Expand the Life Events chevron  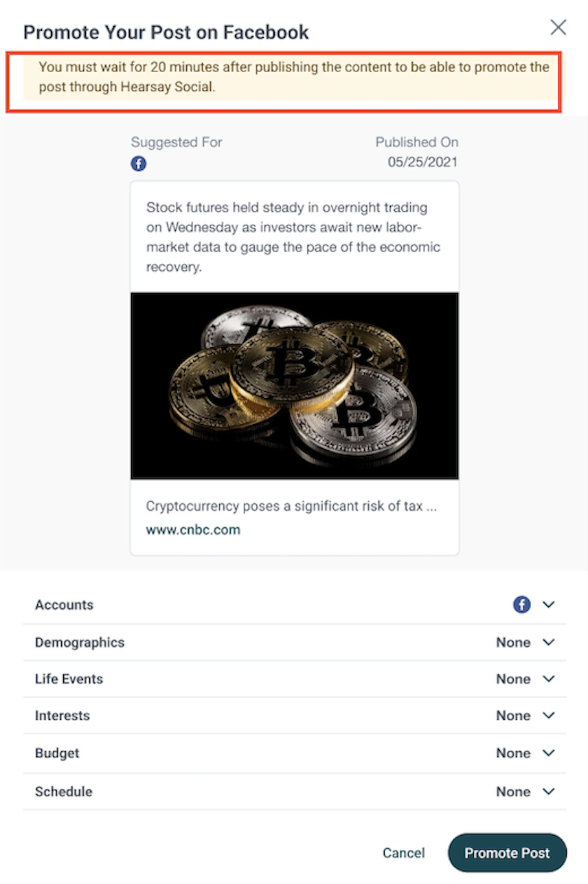pos(548,678)
